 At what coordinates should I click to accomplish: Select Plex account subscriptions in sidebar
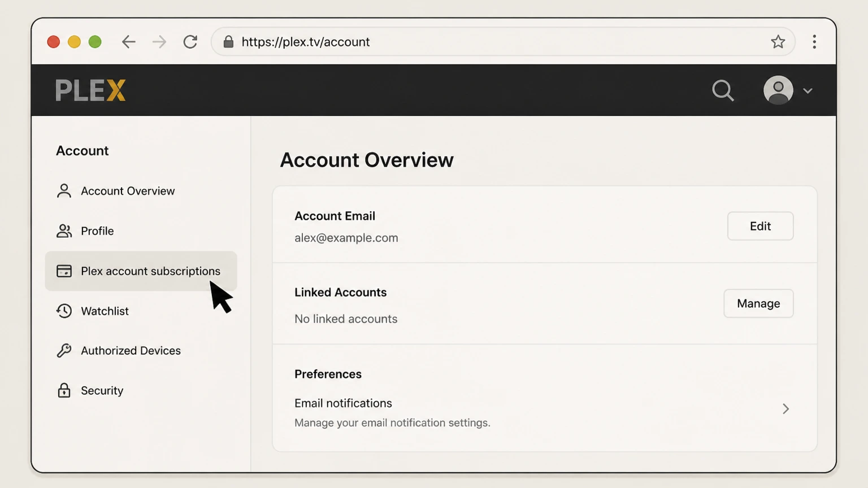point(141,271)
